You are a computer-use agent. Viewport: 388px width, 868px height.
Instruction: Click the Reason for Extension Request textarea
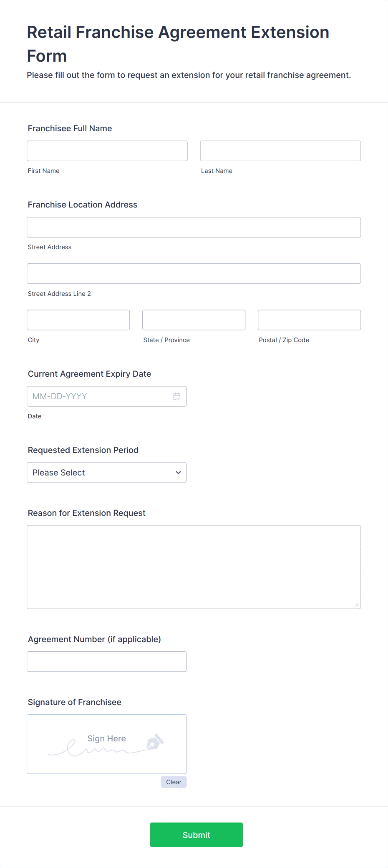click(194, 567)
